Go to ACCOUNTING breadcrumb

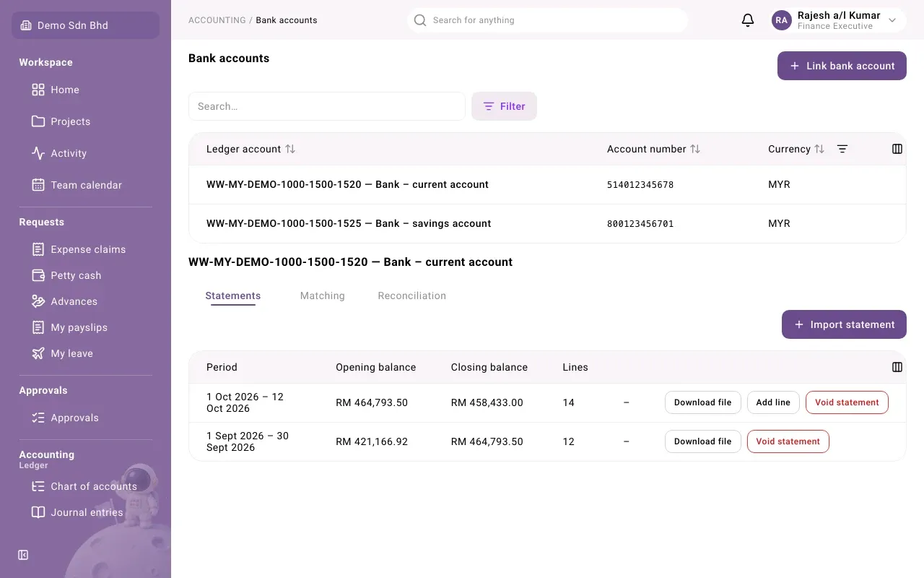pos(217,20)
